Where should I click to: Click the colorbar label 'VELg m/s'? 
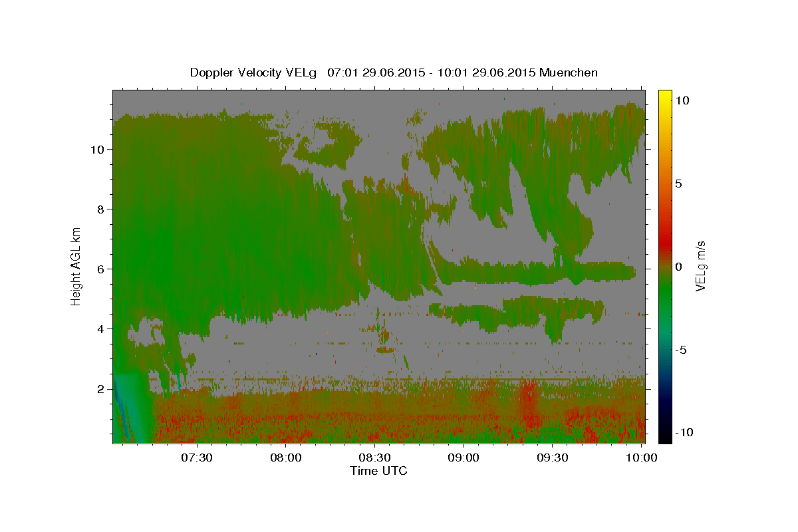coord(700,266)
